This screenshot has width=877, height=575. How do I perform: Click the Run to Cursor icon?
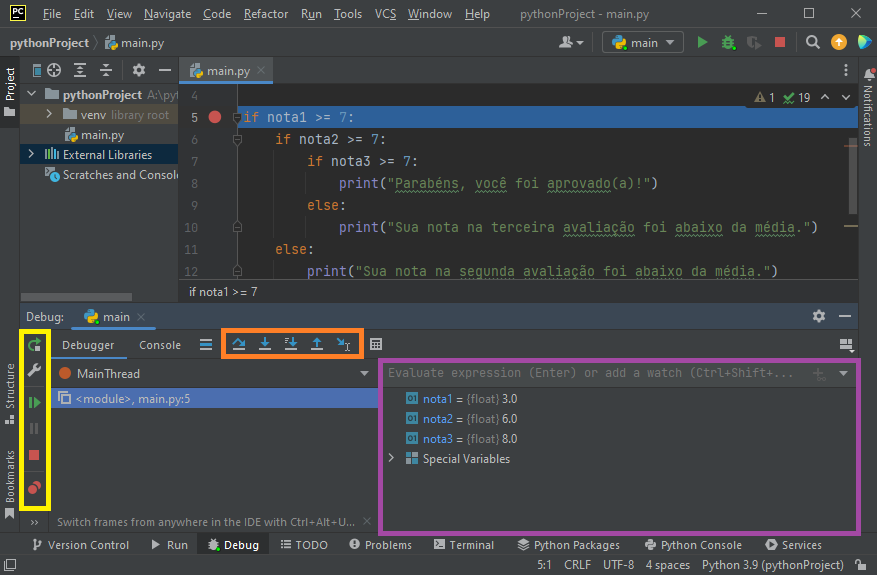pos(343,344)
